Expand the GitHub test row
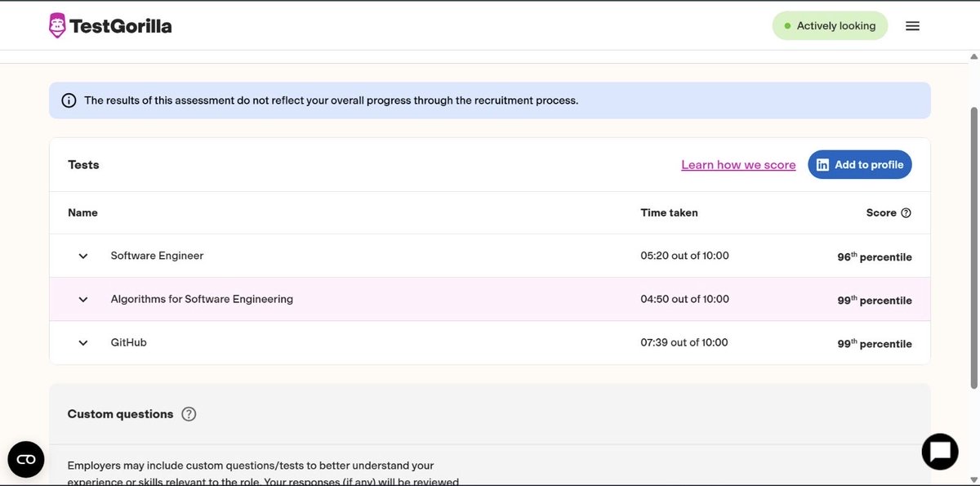The height and width of the screenshot is (486, 980). (x=83, y=343)
